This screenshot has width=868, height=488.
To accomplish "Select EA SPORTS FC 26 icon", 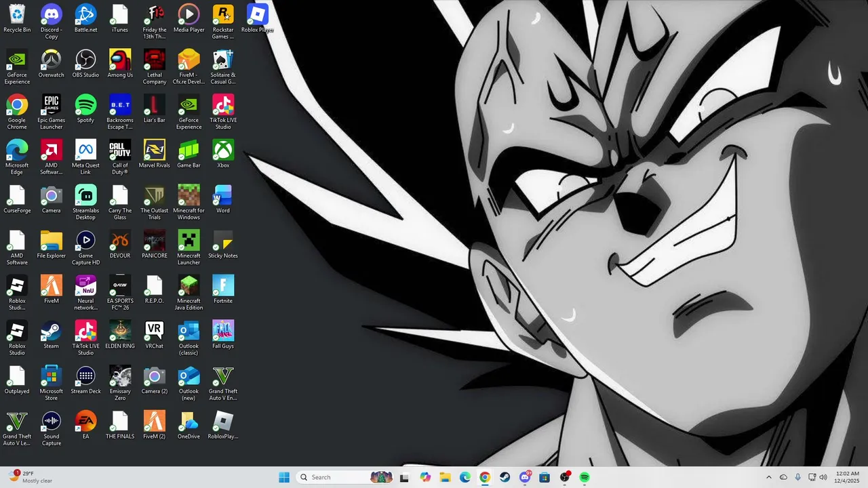I will pos(120,293).
